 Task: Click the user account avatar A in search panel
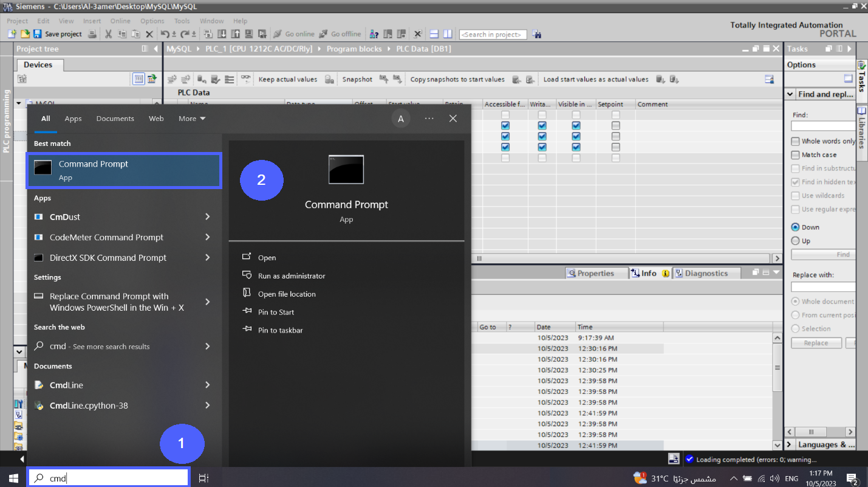tap(401, 119)
